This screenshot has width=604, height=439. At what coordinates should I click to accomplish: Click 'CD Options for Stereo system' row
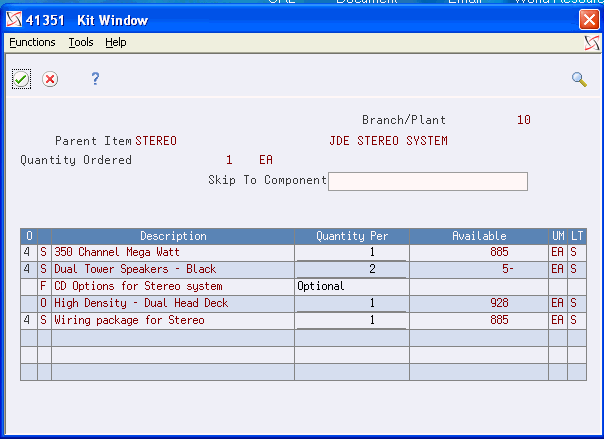pos(304,287)
